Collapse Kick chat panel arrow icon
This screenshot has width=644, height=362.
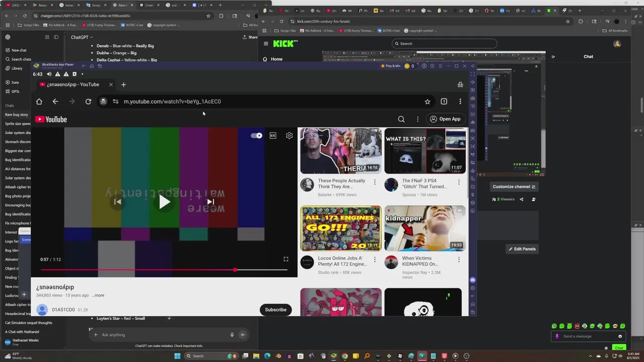[553, 57]
